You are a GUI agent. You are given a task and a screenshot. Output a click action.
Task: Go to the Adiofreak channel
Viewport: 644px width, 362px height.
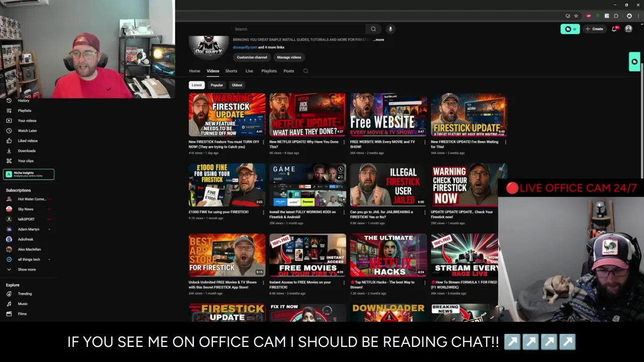26,239
